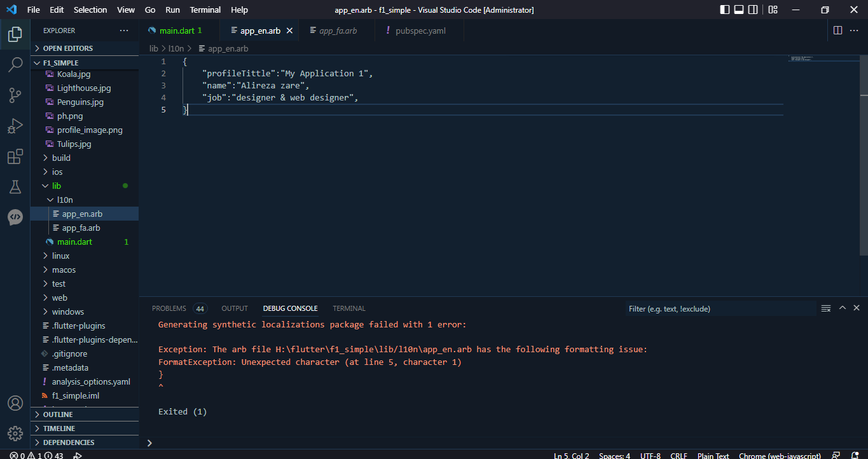Click the split editor right icon

click(x=837, y=31)
